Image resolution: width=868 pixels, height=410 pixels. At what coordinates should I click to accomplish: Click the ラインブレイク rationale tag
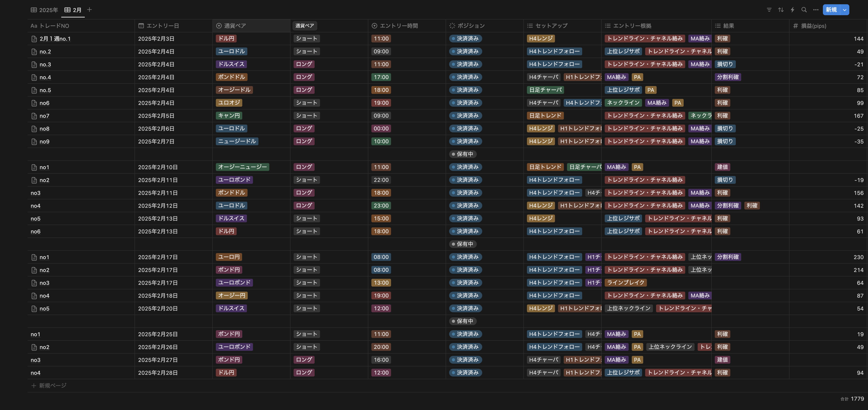point(626,282)
